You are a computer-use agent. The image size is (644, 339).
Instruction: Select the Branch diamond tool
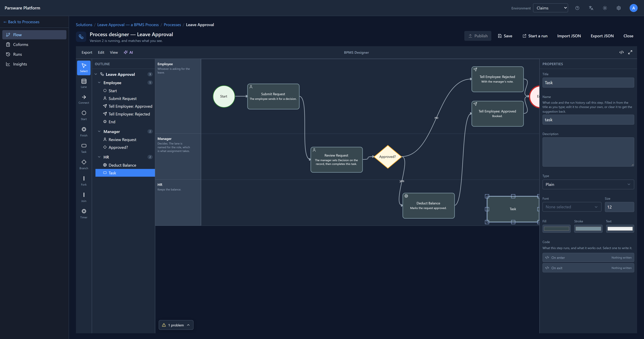pyautogui.click(x=84, y=164)
